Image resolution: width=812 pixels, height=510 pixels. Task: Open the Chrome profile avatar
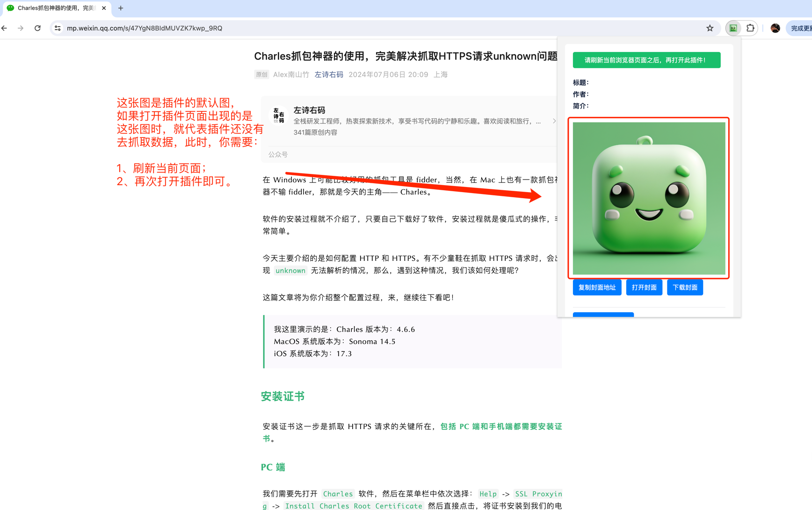click(x=775, y=28)
